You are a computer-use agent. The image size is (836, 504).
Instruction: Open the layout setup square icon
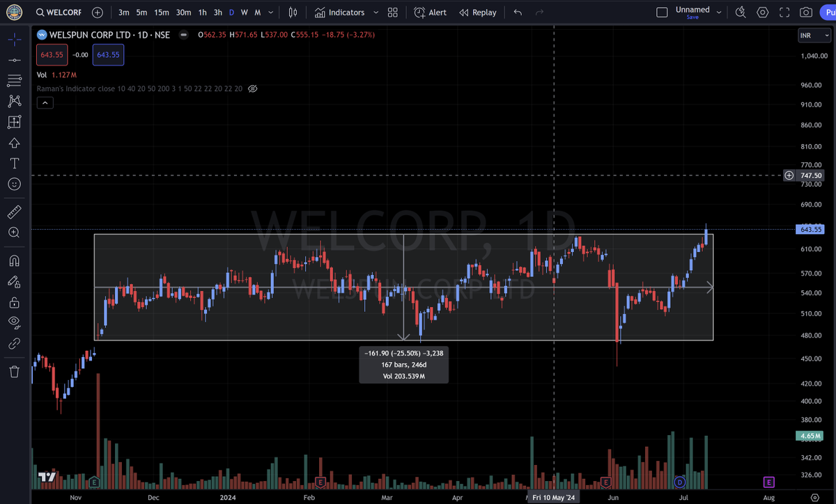(x=662, y=13)
